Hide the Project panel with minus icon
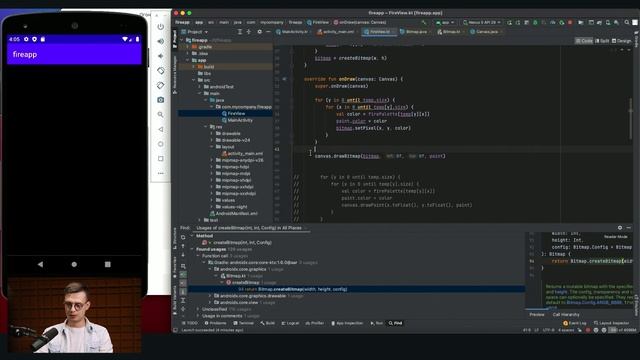 [x=268, y=32]
